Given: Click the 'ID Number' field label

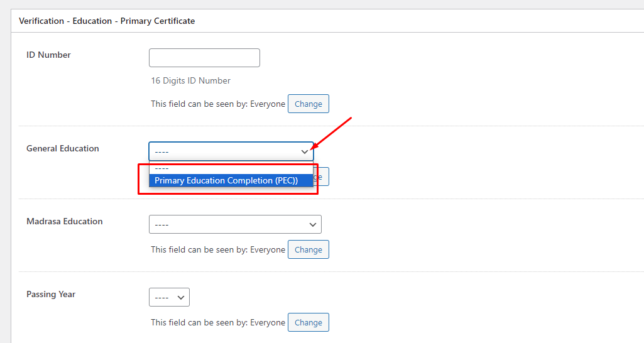Looking at the screenshot, I should (x=48, y=55).
